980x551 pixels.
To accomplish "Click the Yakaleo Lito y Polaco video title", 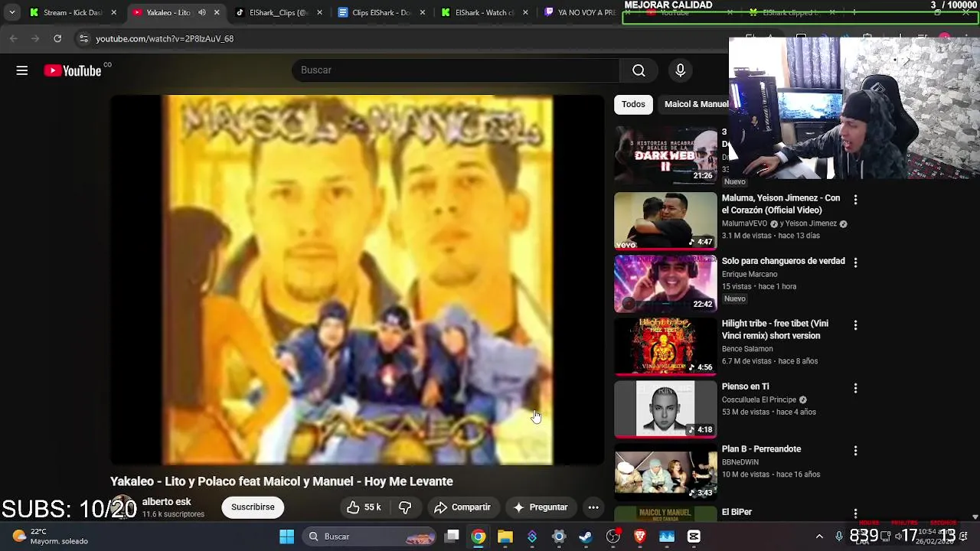I will [x=282, y=481].
